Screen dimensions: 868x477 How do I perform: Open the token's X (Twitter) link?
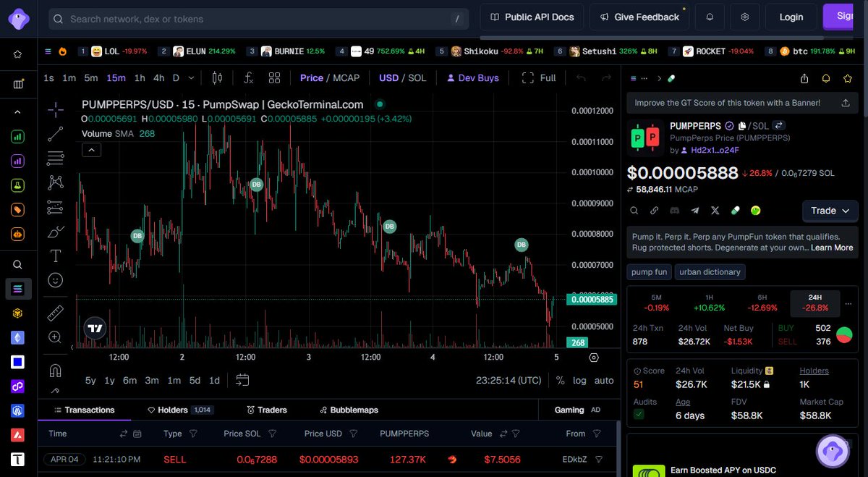point(715,211)
